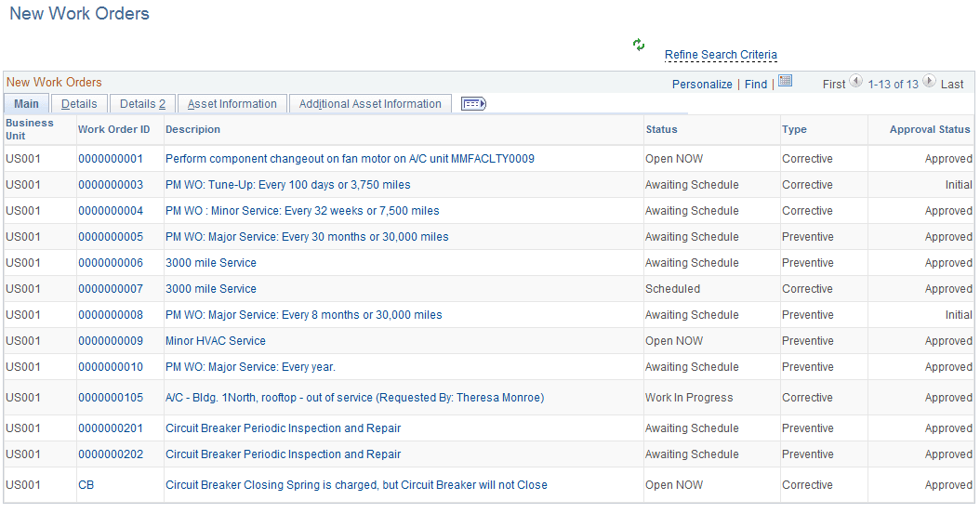Open the grid download spreadsheet icon
980x513 pixels.
[x=785, y=81]
